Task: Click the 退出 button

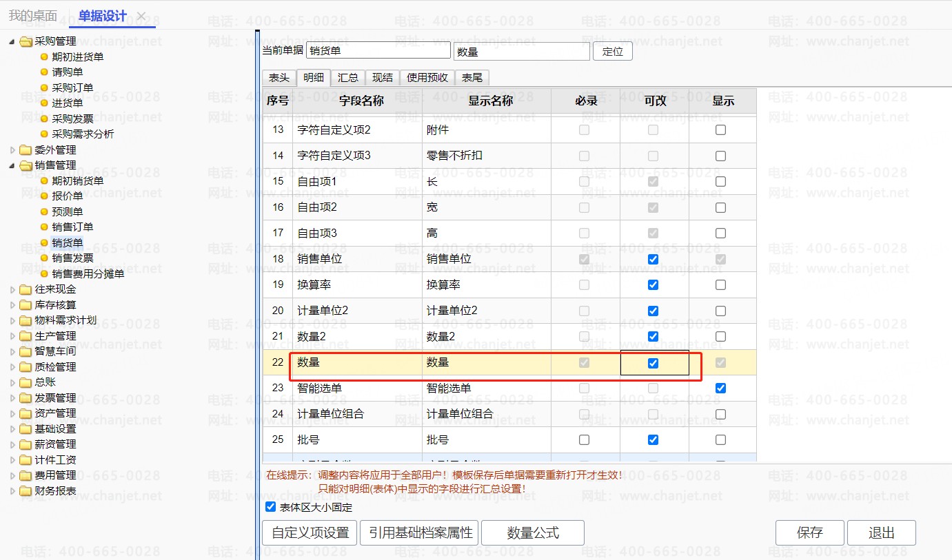Action: pos(882,532)
